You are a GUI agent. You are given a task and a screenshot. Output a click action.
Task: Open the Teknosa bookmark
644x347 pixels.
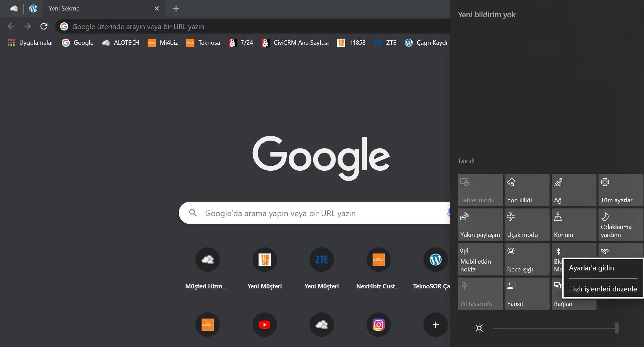(203, 43)
